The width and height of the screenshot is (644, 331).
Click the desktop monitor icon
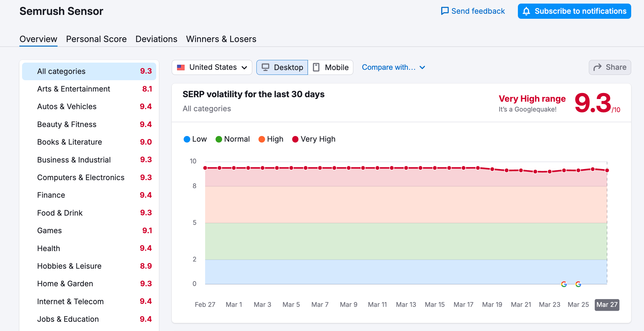click(265, 67)
